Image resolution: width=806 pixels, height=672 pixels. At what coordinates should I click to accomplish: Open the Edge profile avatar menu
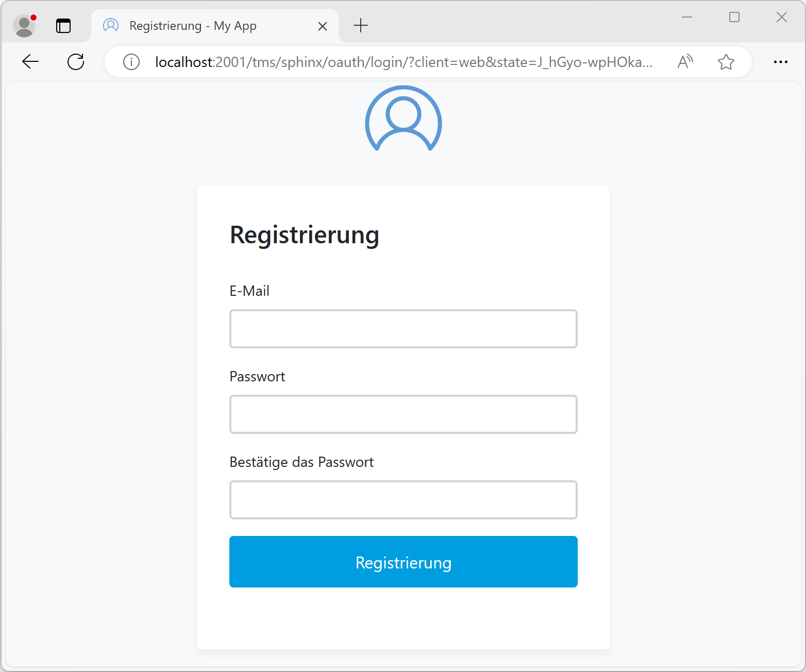pyautogui.click(x=24, y=25)
